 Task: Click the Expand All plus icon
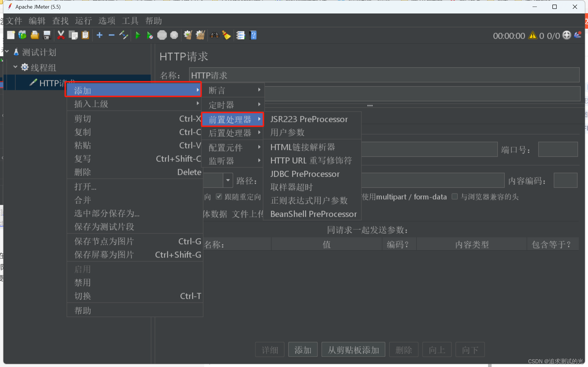tap(99, 35)
